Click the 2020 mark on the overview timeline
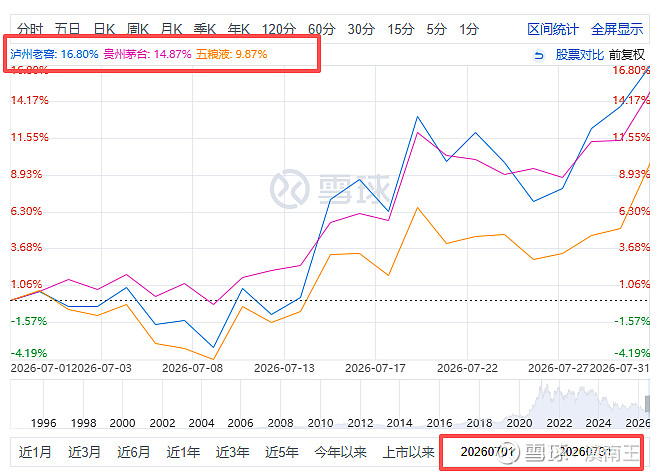The image size is (660, 473). [519, 423]
